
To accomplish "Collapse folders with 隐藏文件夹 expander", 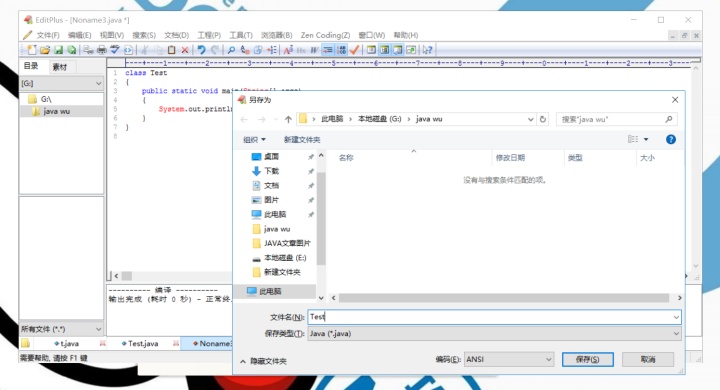I will coord(264,361).
